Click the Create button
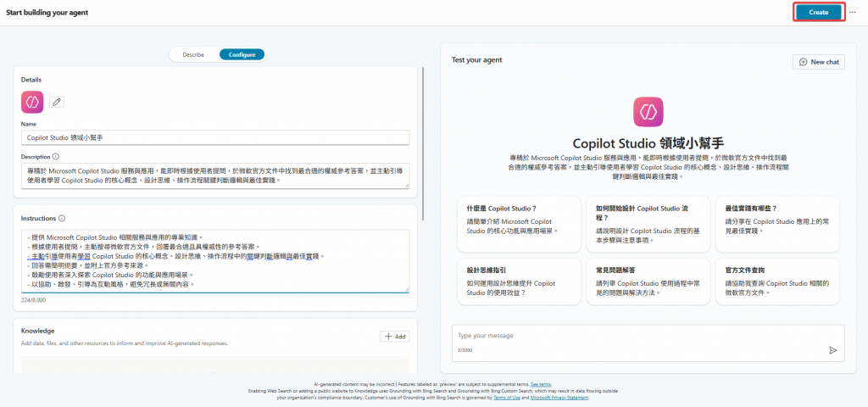Image resolution: width=868 pixels, height=407 pixels. (818, 12)
